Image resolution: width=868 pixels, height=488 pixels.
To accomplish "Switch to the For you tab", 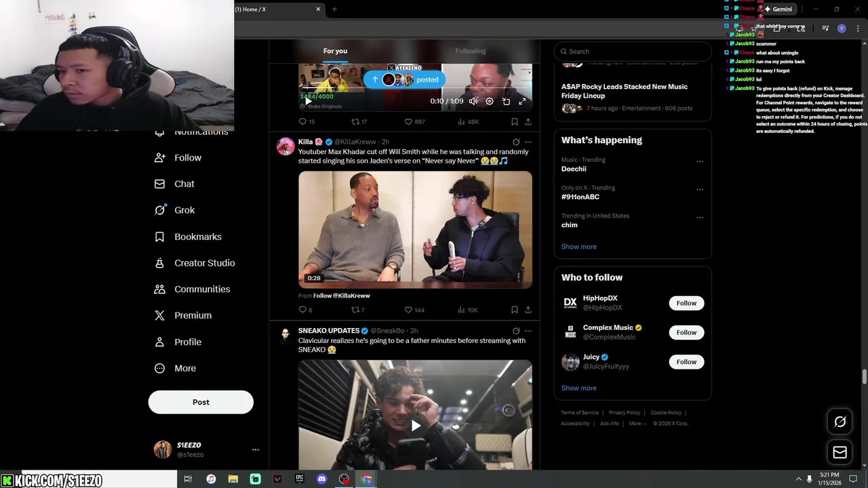I will coord(335,51).
